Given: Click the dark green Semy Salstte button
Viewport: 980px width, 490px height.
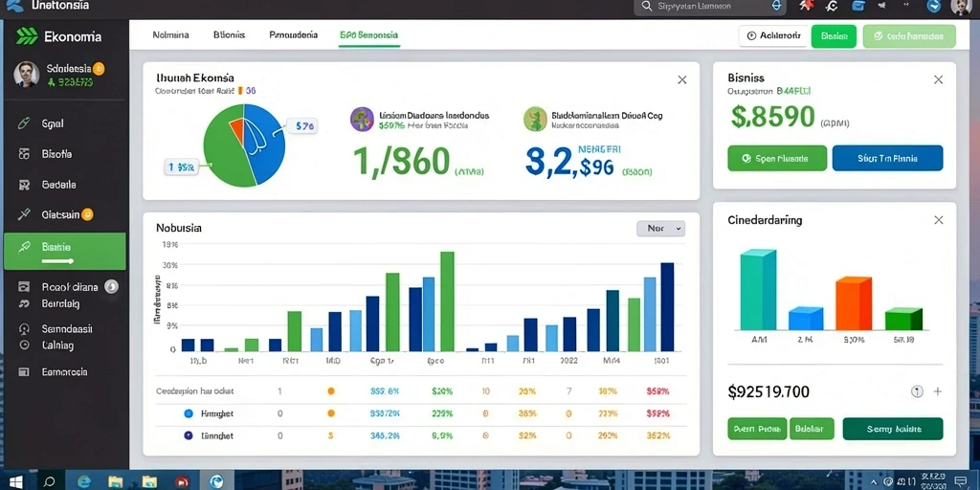Looking at the screenshot, I should click(x=893, y=429).
